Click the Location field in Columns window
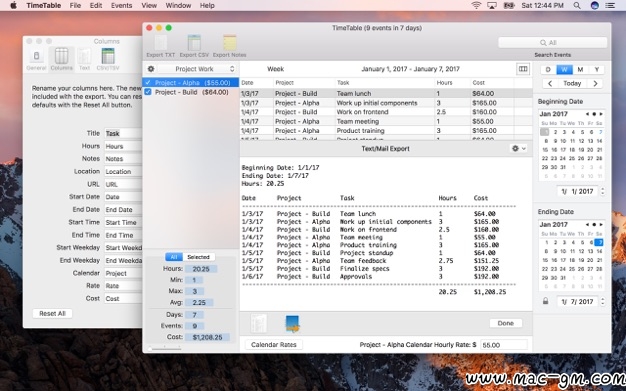Image resolution: width=626 pixels, height=391 pixels. coord(123,171)
